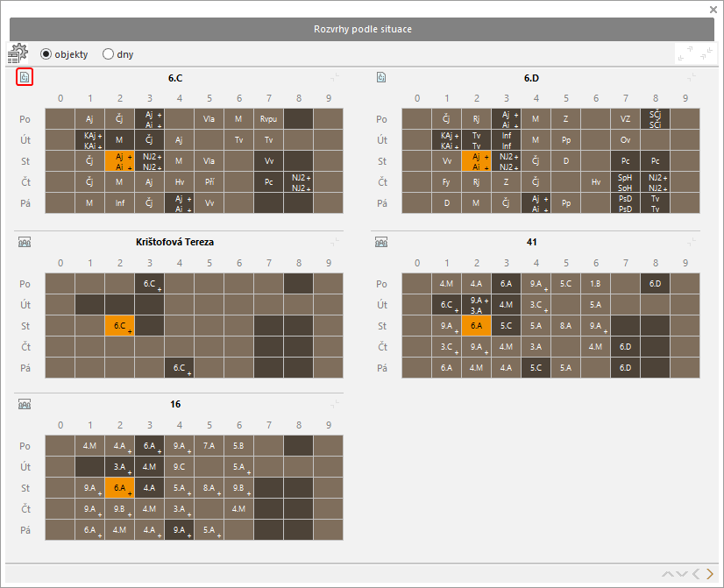Viewport: 724px width, 588px height.
Task: Click the Inf lesson in 6.C Friday
Action: (119, 203)
